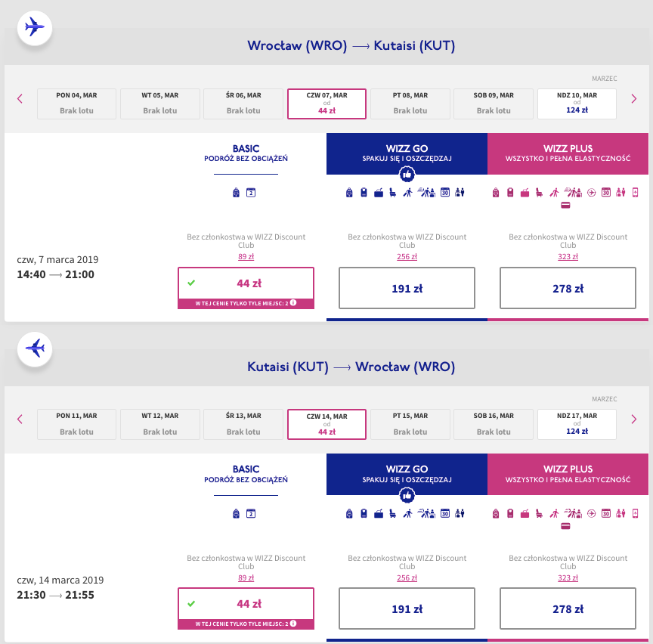Viewport: 653px width, 644px height.
Task: Click outbound WIZZ PLUS seat icon
Action: pyautogui.click(x=540, y=193)
